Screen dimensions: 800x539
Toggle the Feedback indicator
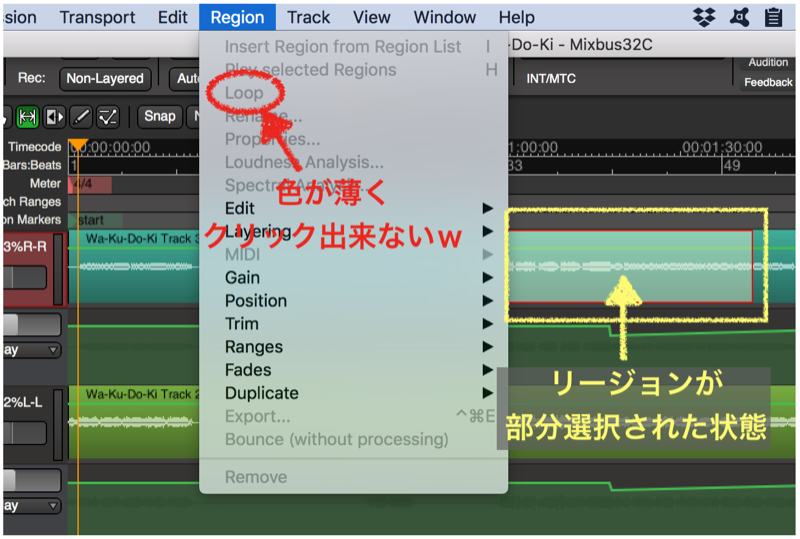768,82
